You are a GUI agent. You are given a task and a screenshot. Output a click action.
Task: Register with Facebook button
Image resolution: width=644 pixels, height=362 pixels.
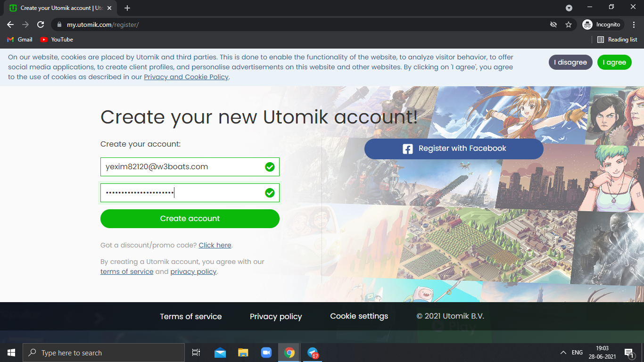(454, 148)
